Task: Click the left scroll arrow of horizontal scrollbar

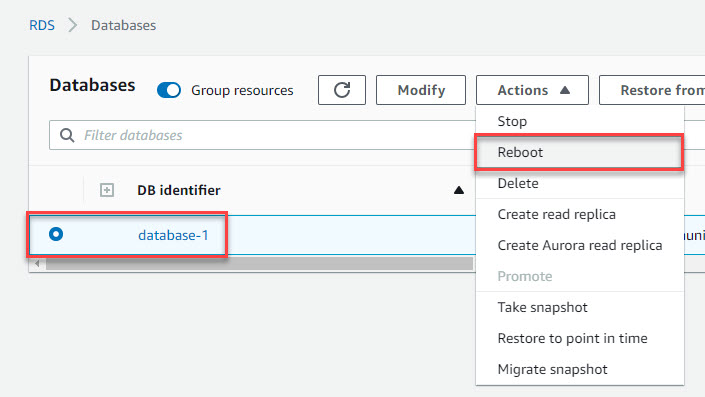Action: 37,263
